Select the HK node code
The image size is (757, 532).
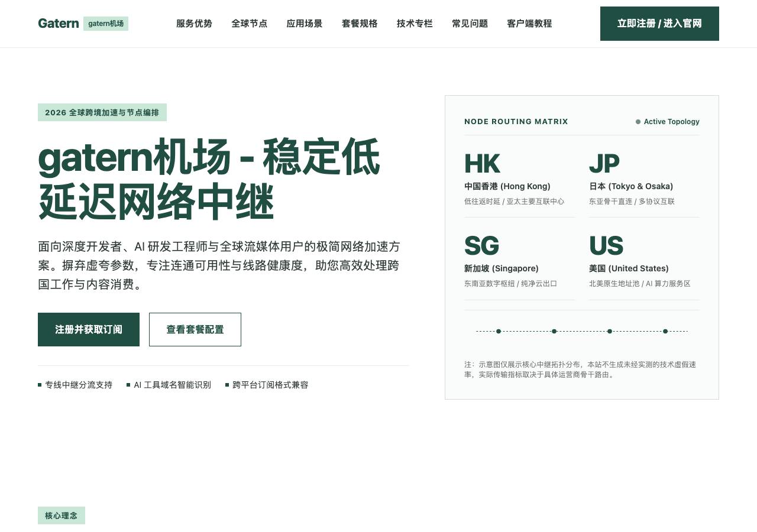click(482, 164)
